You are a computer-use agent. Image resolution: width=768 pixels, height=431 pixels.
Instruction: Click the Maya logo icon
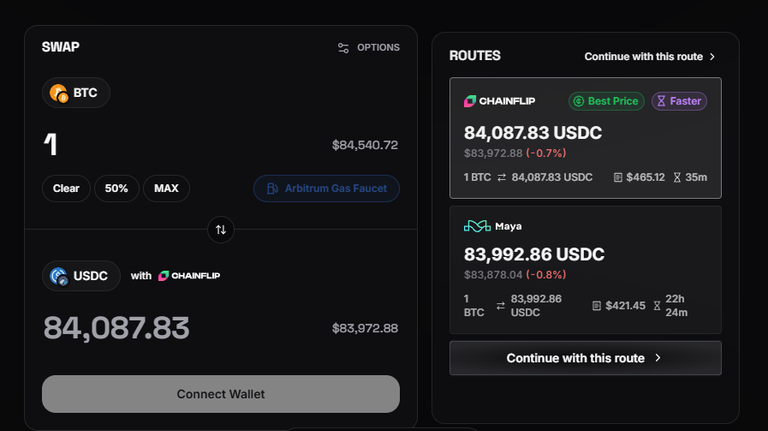click(x=477, y=226)
